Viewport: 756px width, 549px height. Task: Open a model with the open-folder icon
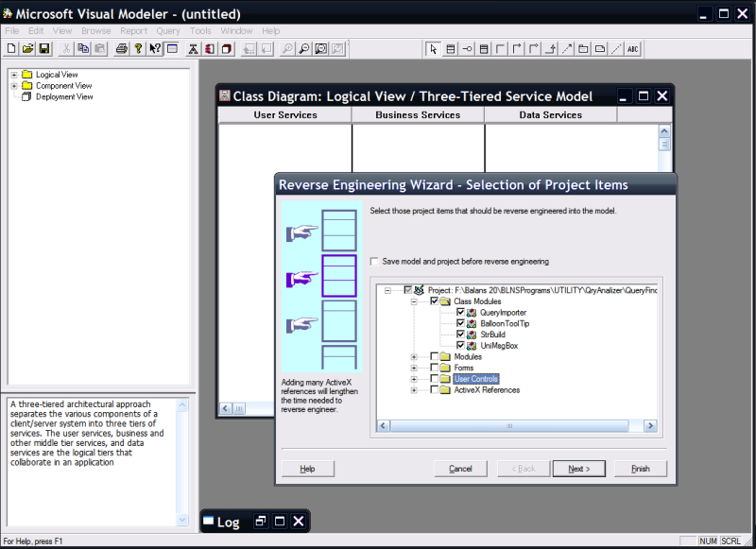click(x=28, y=49)
